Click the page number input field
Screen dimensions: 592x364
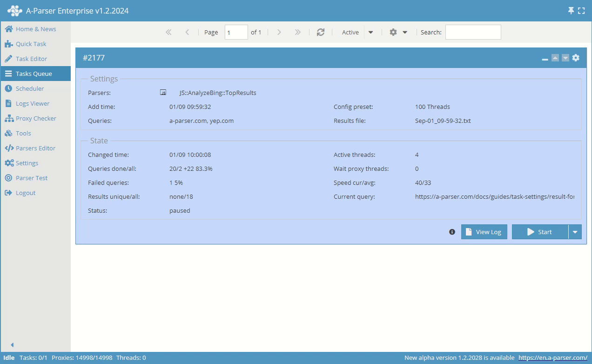236,32
